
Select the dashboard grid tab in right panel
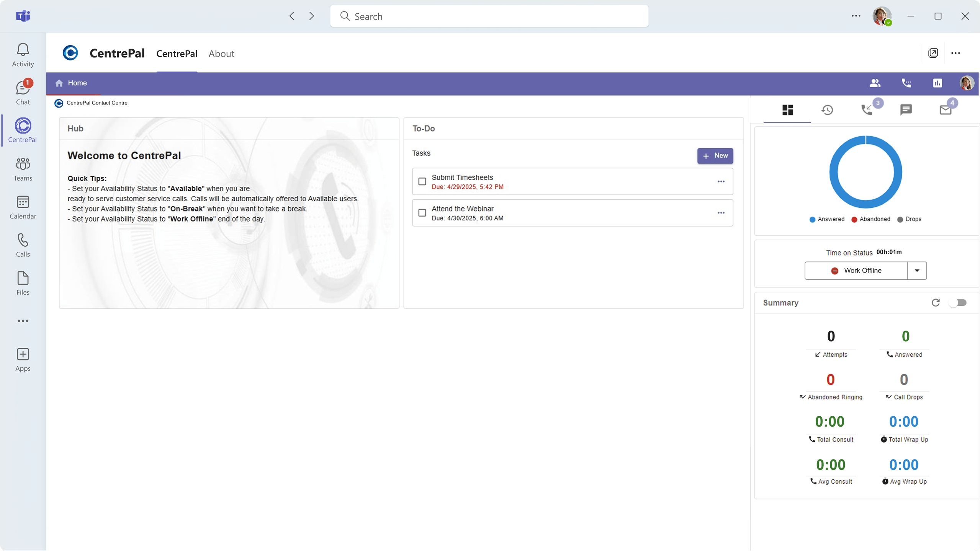(x=787, y=110)
